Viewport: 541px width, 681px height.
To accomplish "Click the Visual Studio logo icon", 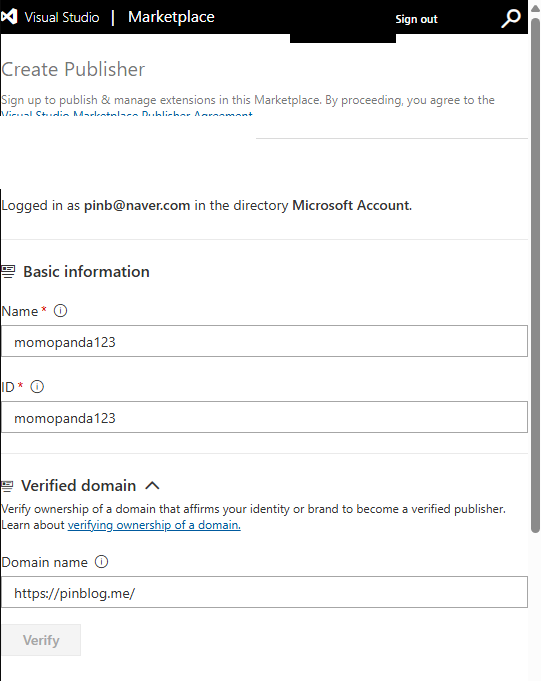I will (x=9, y=17).
